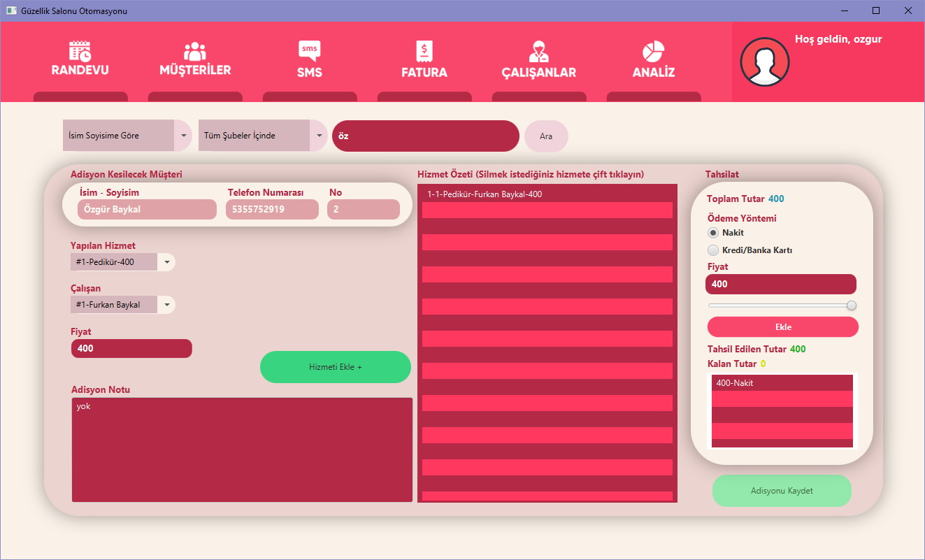Open the Çalışanlar employee icon

click(538, 51)
